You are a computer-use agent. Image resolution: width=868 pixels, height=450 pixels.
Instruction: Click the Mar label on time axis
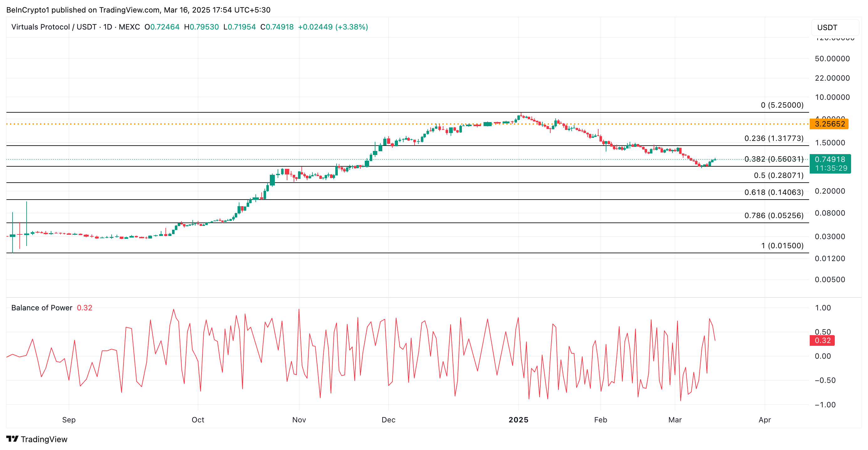tap(675, 420)
